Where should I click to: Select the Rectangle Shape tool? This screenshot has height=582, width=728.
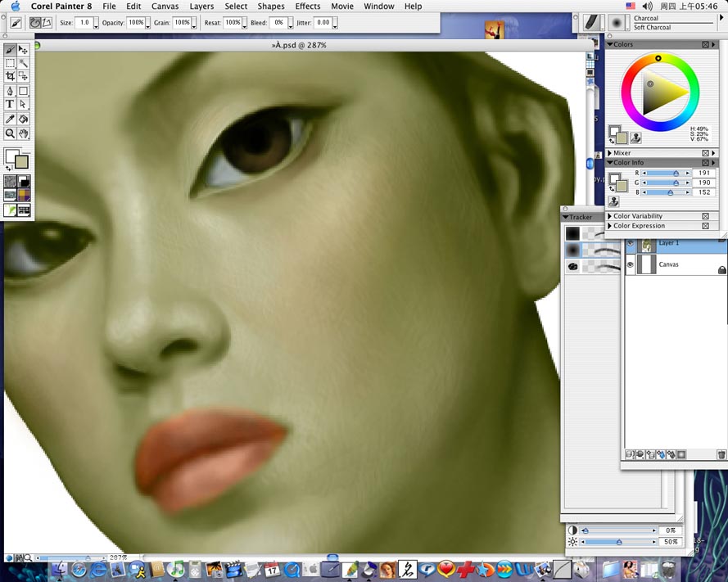coord(23,91)
